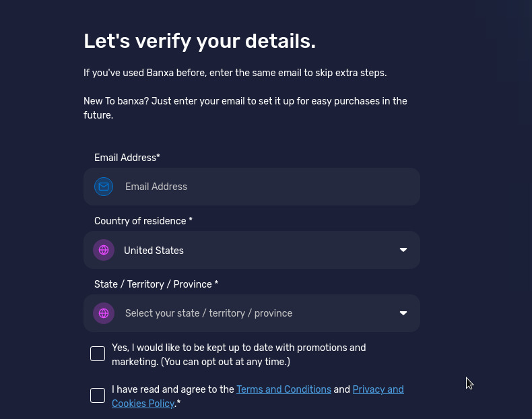Viewport: 532px width, 419px height.
Task: Click the 'New To banxa?' paragraph
Action: click(245, 108)
